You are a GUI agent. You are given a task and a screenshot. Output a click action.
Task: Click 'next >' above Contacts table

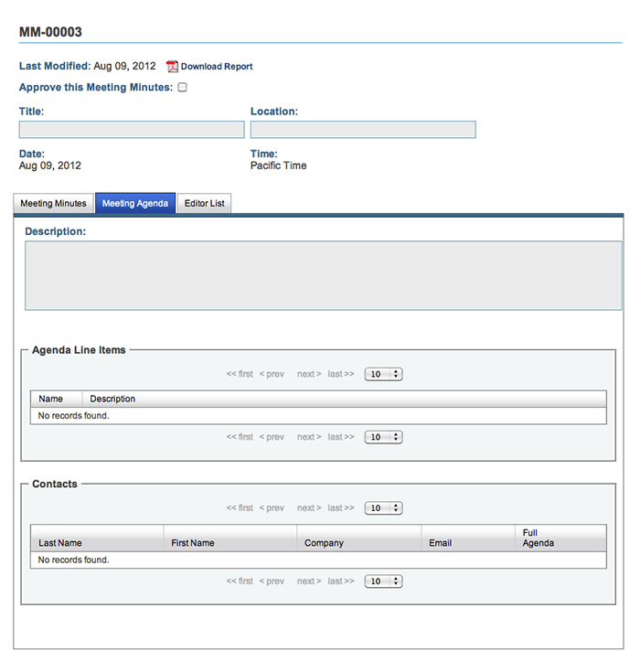tap(309, 507)
